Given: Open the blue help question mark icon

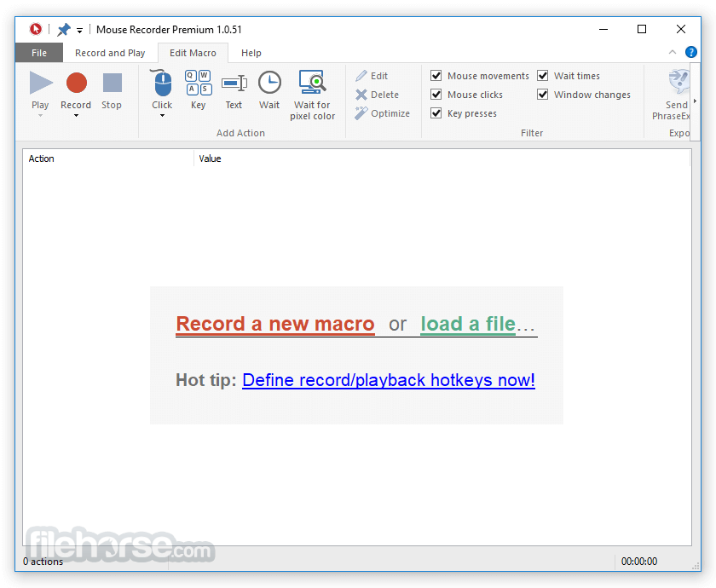Looking at the screenshot, I should click(x=691, y=52).
